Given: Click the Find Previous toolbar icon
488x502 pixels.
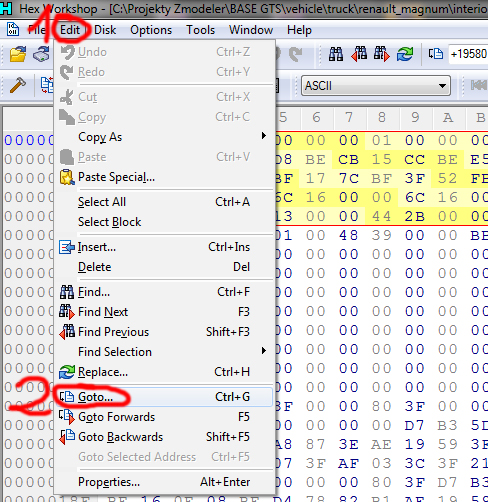Looking at the screenshot, I should point(359,54).
